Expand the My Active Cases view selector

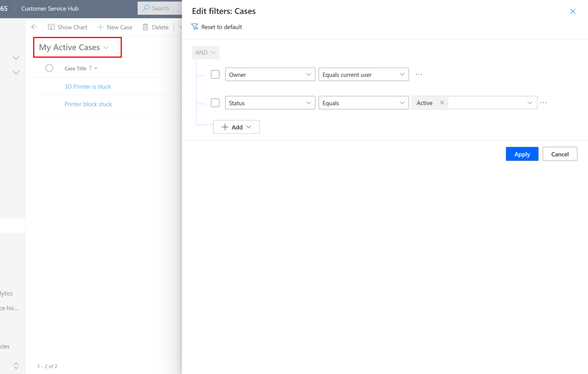(106, 47)
